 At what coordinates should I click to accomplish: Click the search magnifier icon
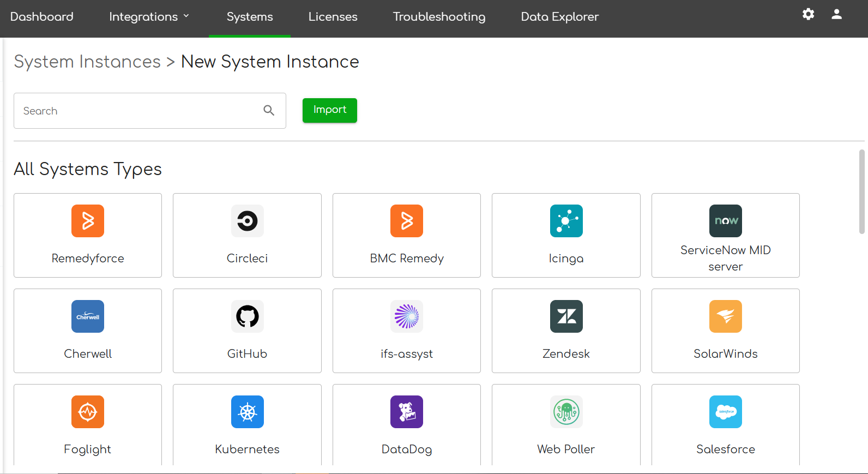[x=269, y=110]
